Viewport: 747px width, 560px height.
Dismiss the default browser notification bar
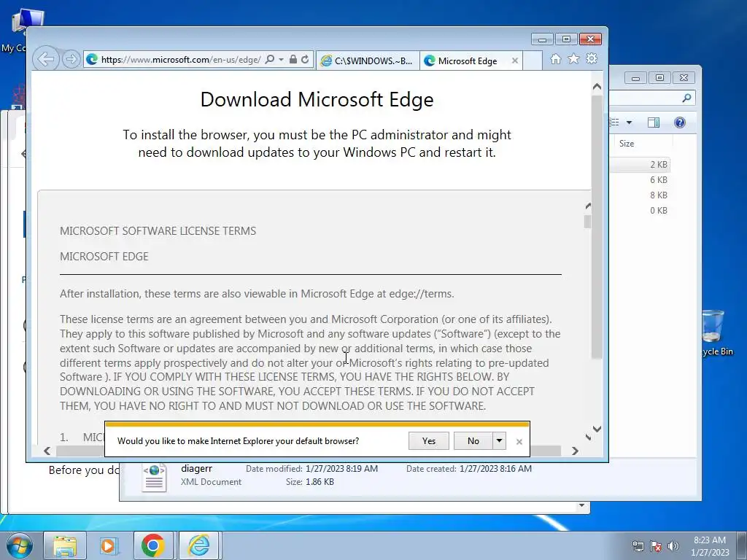(519, 442)
